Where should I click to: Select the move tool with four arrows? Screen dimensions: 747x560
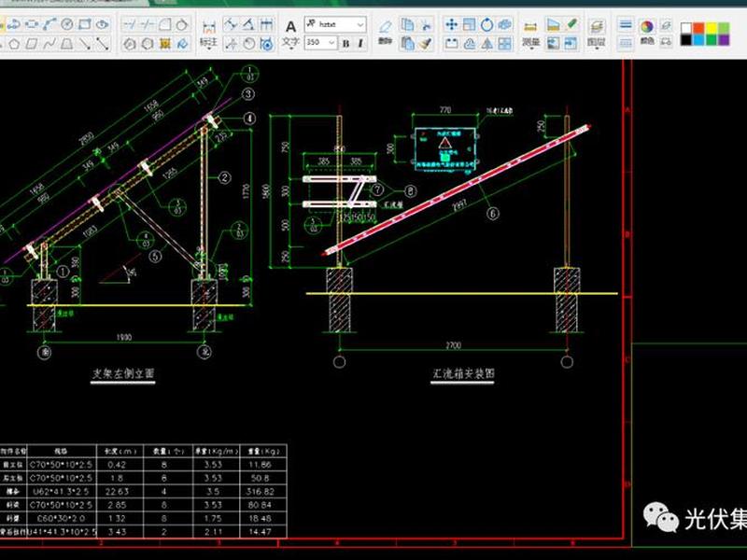451,24
